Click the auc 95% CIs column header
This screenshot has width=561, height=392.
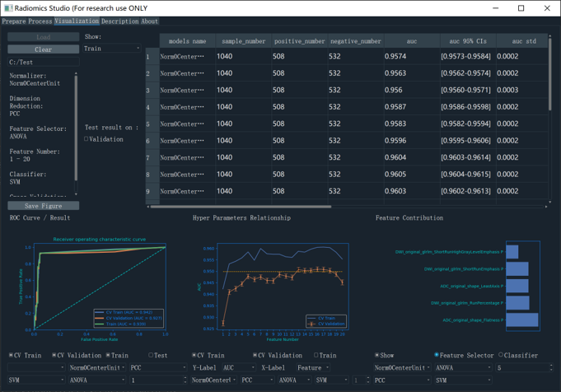[468, 41]
